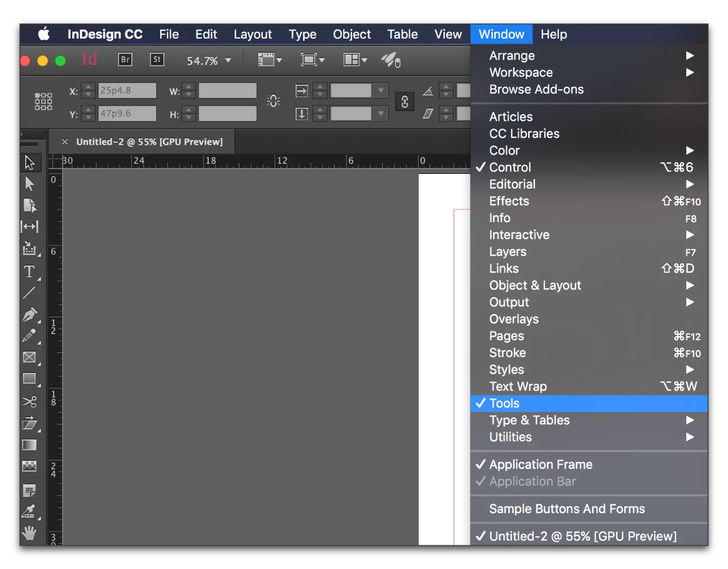This screenshot has height=569, width=728.
Task: Toggle Application Frame in Window menu
Action: pyautogui.click(x=589, y=465)
